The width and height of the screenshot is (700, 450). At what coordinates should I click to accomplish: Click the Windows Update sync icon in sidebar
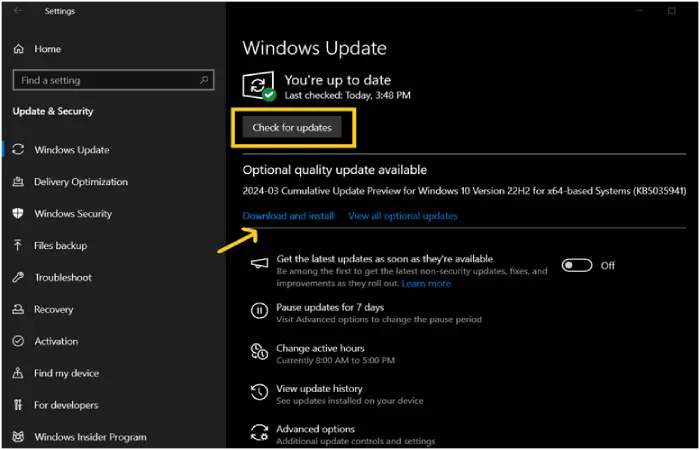pyautogui.click(x=18, y=150)
